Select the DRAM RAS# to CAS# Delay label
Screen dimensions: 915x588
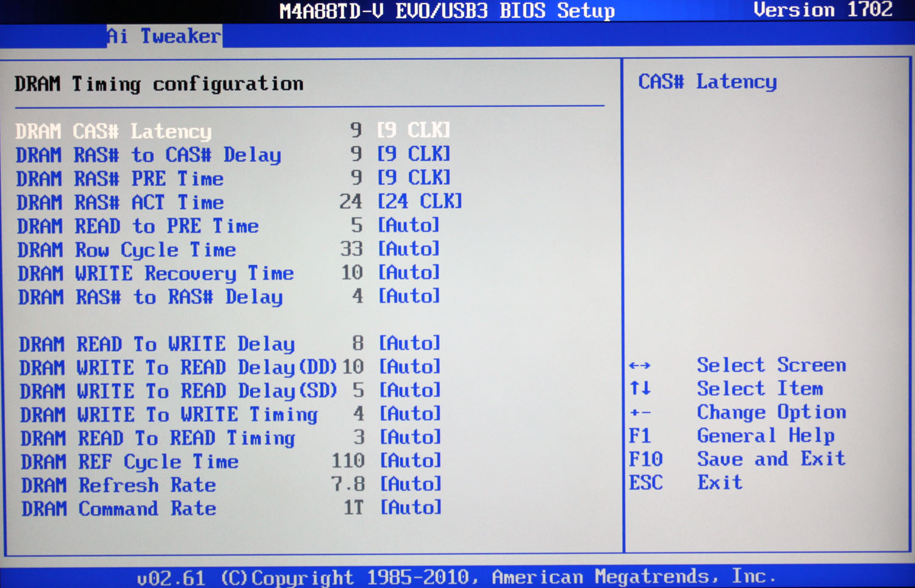[x=148, y=155]
